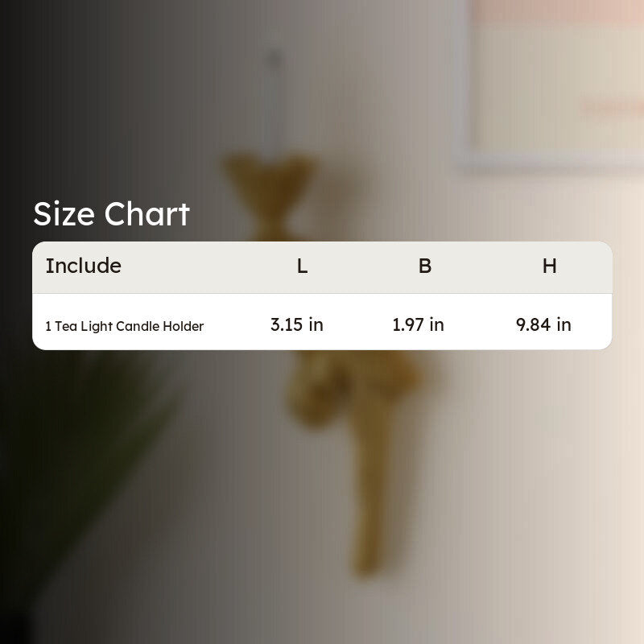
Task: Click the word Size in heading
Action: 64,214
